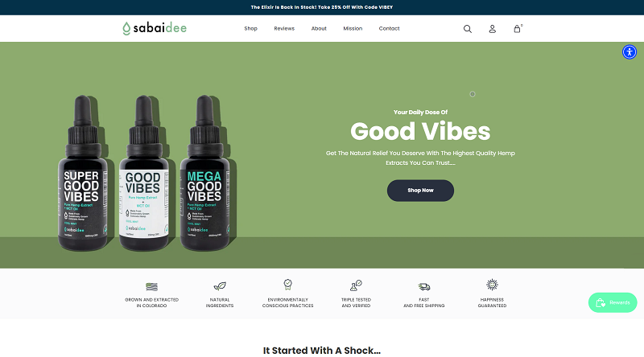Viewport: 644px width, 357px height.
Task: Open the accessibility widget button
Action: [630, 52]
